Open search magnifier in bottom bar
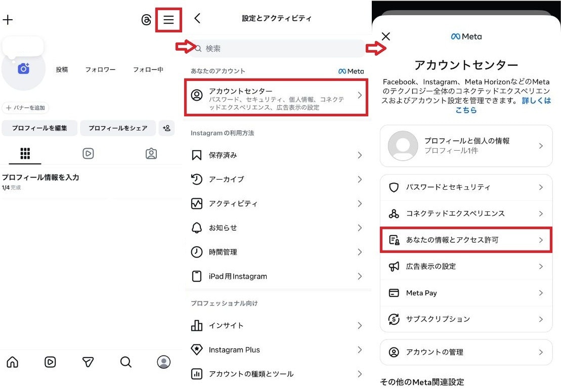The image size is (561, 392). [125, 362]
